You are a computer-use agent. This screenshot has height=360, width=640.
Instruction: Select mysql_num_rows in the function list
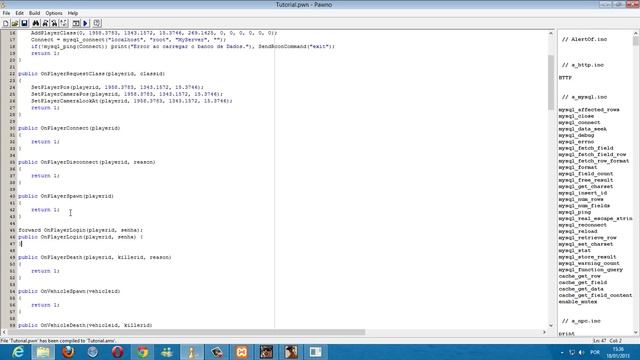pyautogui.click(x=581, y=199)
